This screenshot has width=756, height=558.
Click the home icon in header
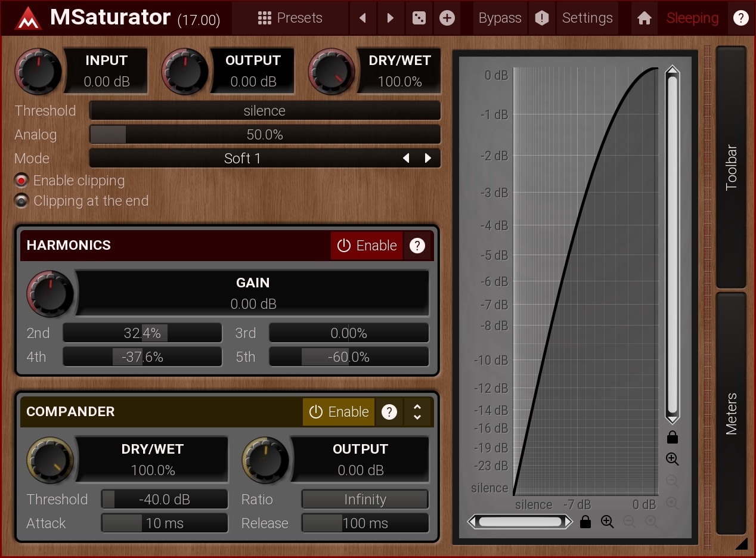pyautogui.click(x=644, y=18)
